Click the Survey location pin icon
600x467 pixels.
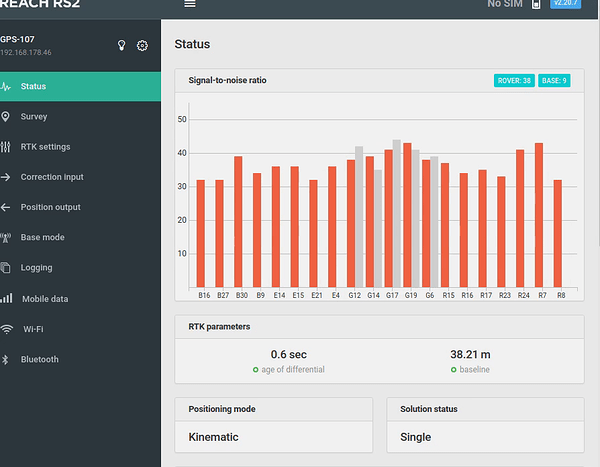click(5, 116)
